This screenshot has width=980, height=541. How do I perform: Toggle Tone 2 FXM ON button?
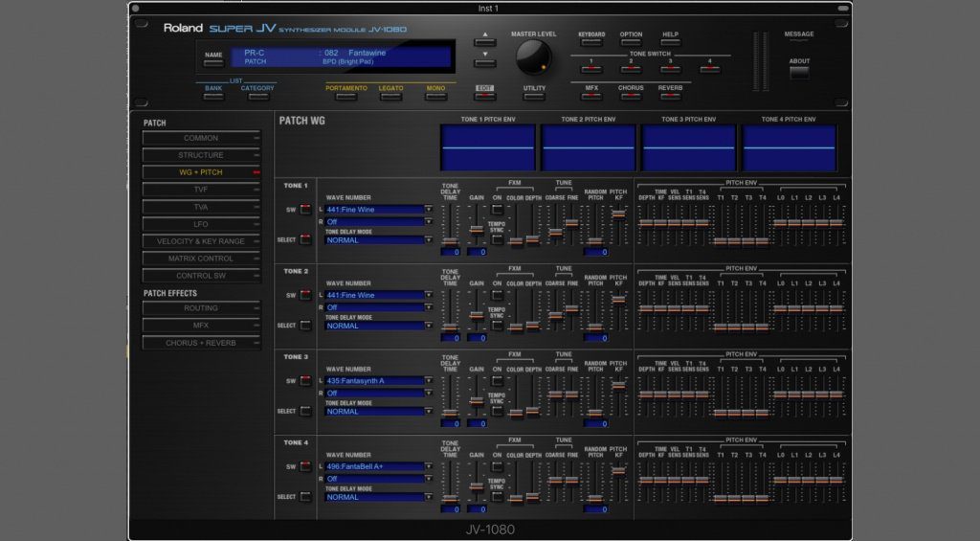497,295
